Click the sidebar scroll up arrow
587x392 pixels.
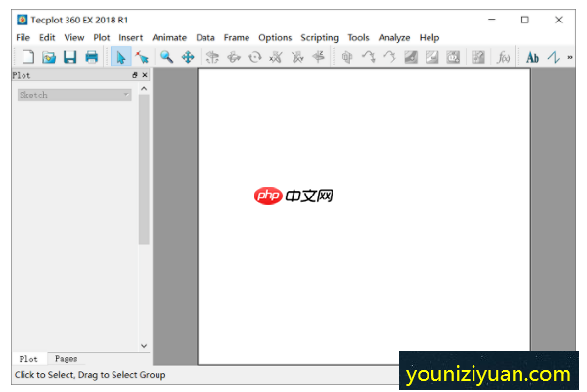click(x=144, y=89)
